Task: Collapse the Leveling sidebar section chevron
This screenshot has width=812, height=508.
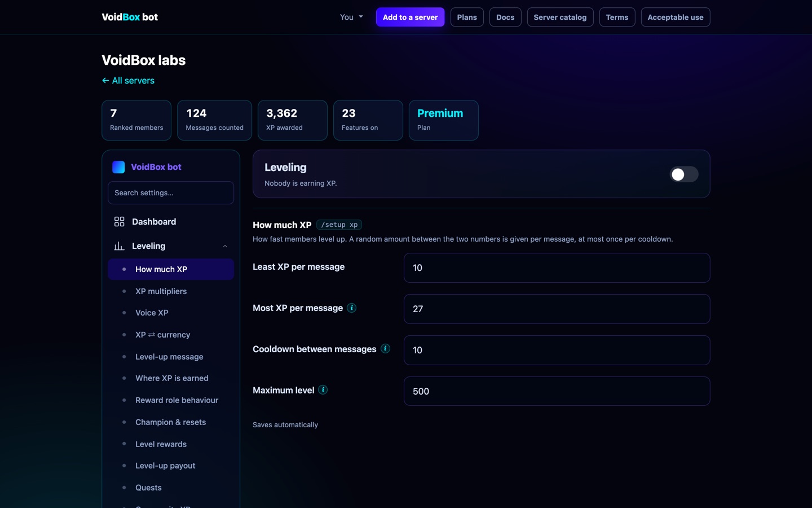Action: [225, 246]
